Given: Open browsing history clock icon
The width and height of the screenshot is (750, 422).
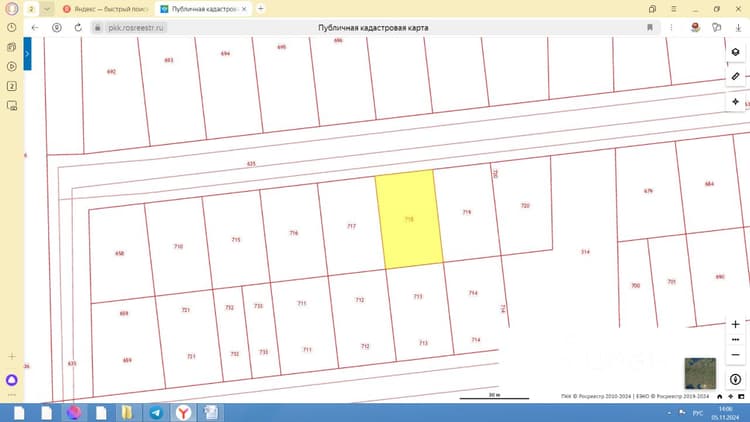Looking at the screenshot, I should click(12, 28).
